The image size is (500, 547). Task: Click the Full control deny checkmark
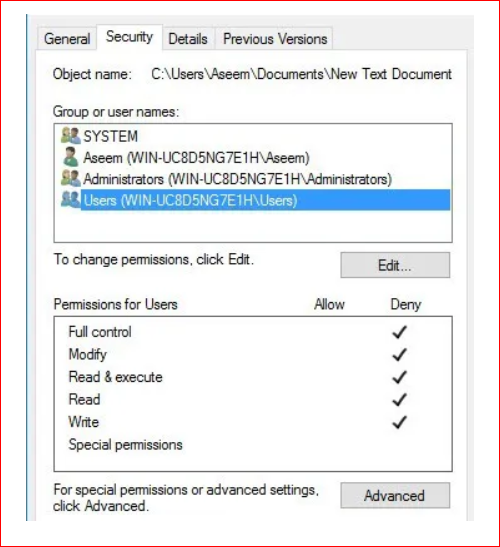coord(400,332)
